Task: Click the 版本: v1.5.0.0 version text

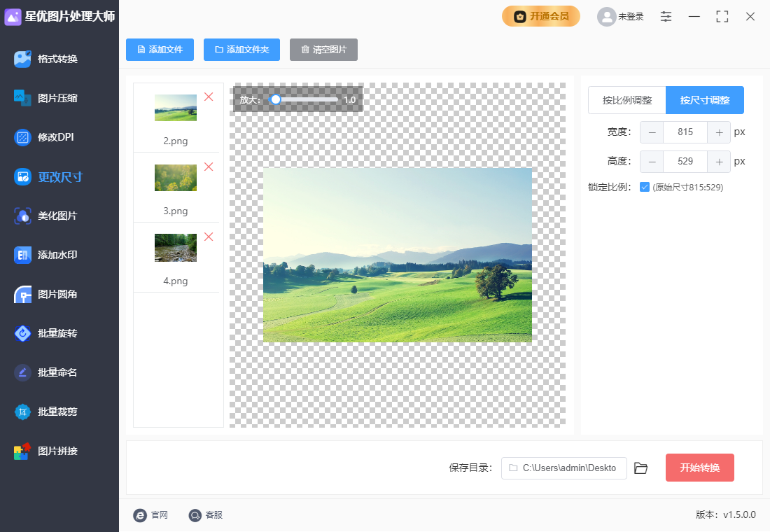Action: [x=725, y=514]
